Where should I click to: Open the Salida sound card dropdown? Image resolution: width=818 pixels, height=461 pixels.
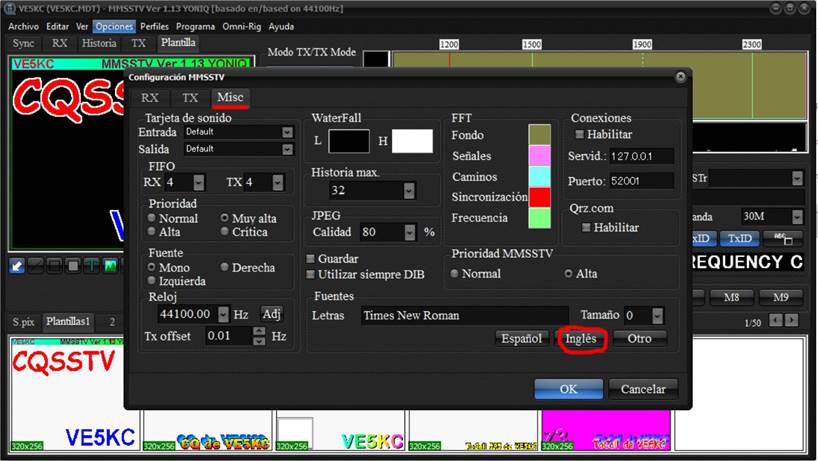click(287, 150)
